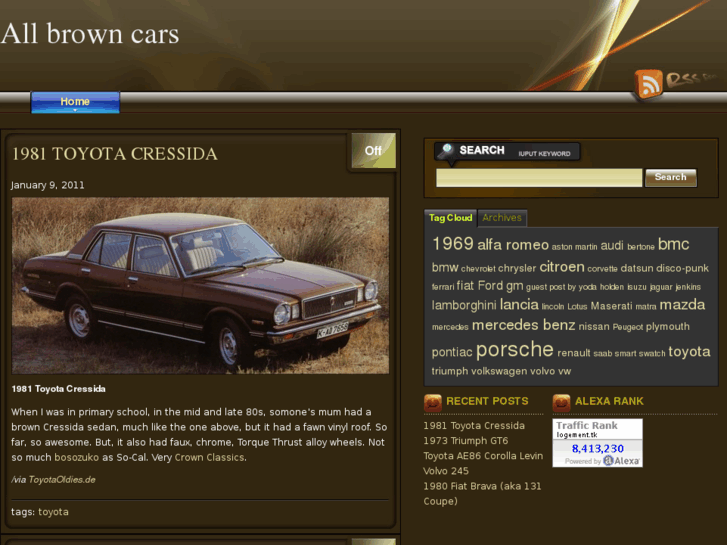Select the porsche tag
Viewport: 727px width, 545px height.
(514, 350)
